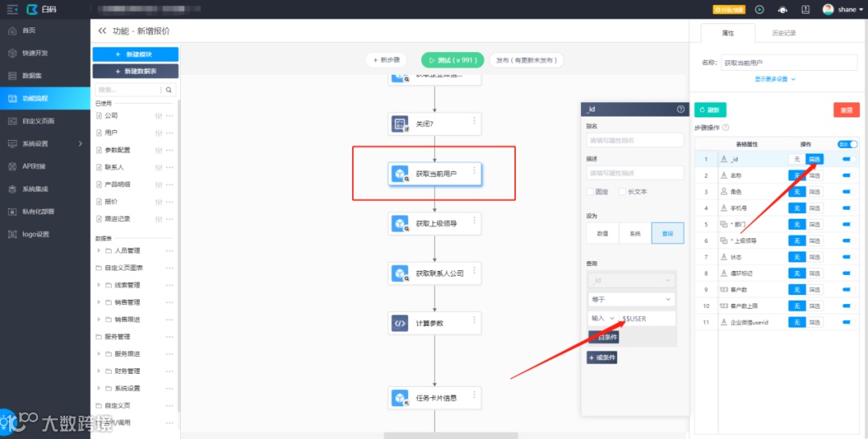The width and height of the screenshot is (868, 439).
Task: Open the 等于 operator dropdown
Action: pos(632,299)
